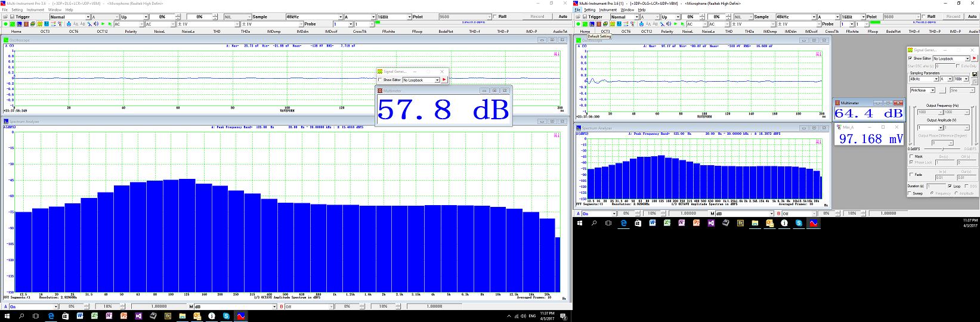This screenshot has height=322, width=980.
Task: Click the red play button in Signal Generator editor
Action: point(975,58)
